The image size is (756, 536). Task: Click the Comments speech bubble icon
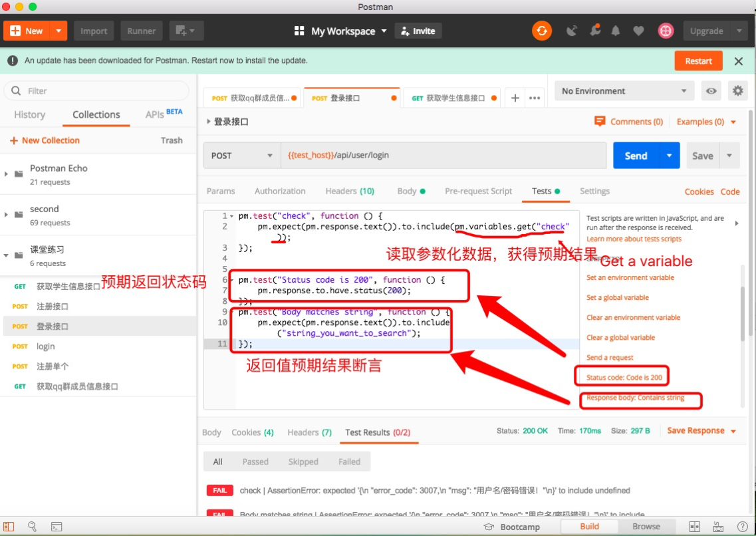coord(599,122)
